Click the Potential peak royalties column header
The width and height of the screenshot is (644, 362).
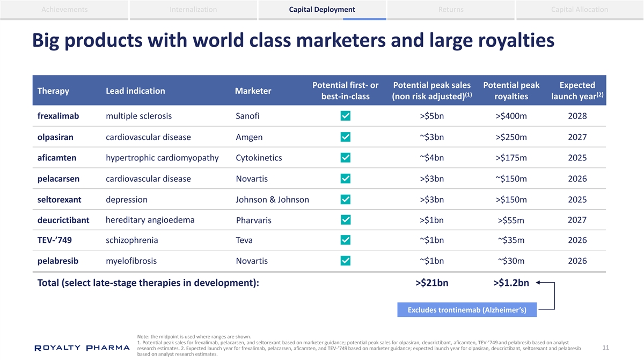coord(511,91)
